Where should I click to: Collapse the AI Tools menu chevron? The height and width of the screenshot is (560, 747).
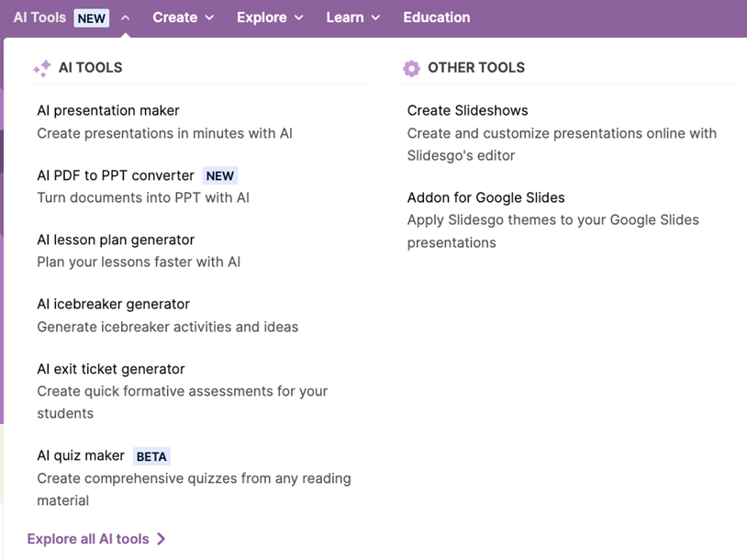coord(125,17)
